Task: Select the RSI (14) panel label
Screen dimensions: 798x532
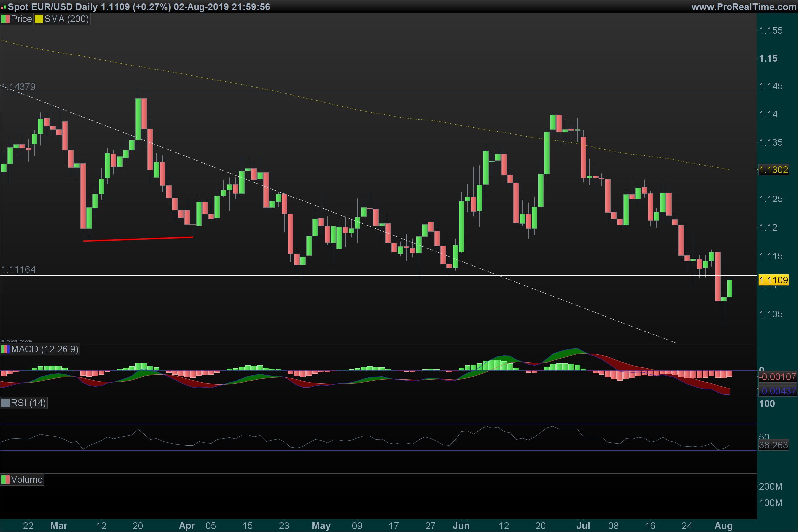Action: point(28,403)
